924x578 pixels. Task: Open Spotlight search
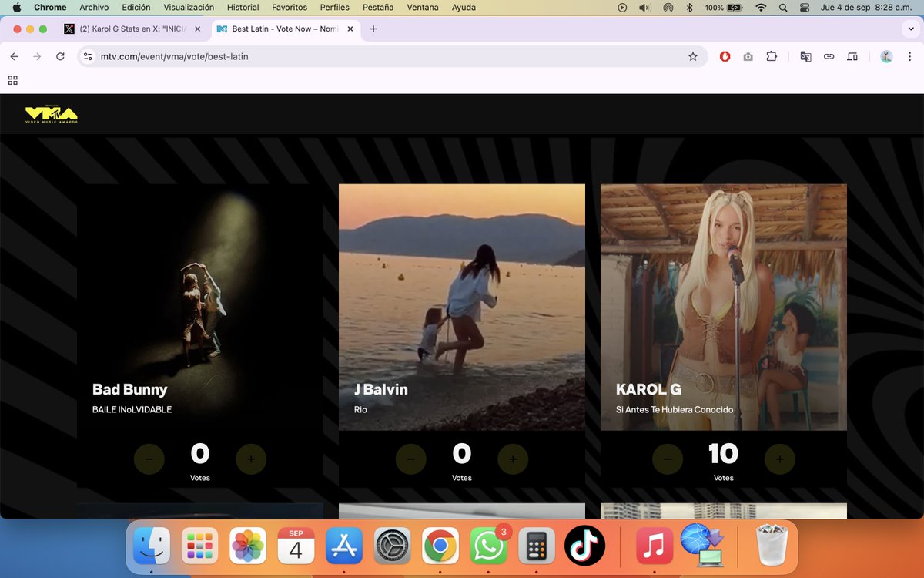coord(783,7)
